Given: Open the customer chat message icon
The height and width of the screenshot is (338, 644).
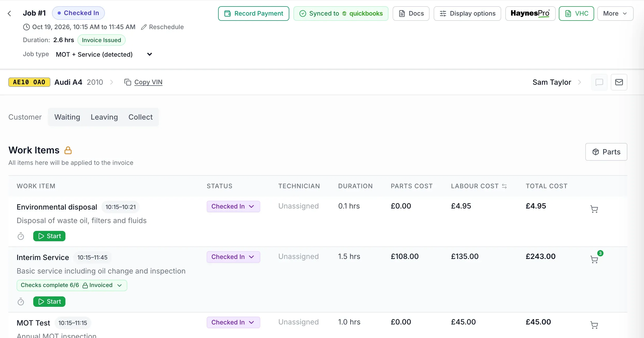Looking at the screenshot, I should 599,82.
